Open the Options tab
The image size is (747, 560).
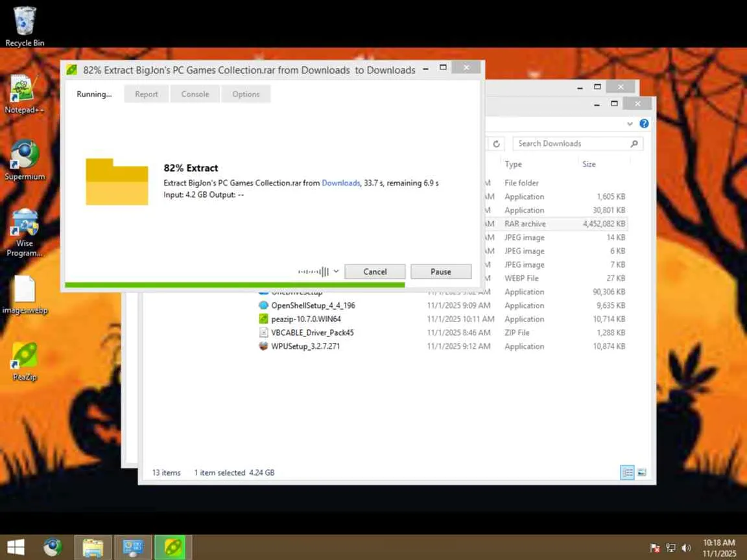coord(246,94)
